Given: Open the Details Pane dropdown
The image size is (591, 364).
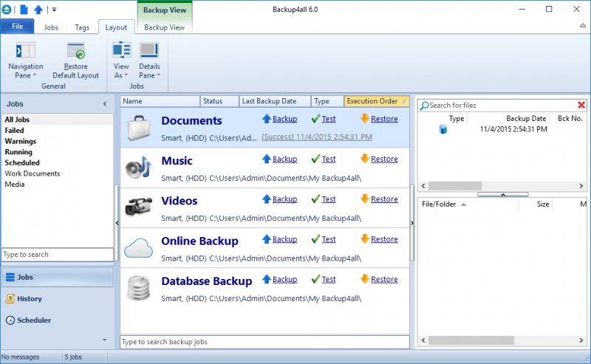Looking at the screenshot, I should [x=149, y=61].
